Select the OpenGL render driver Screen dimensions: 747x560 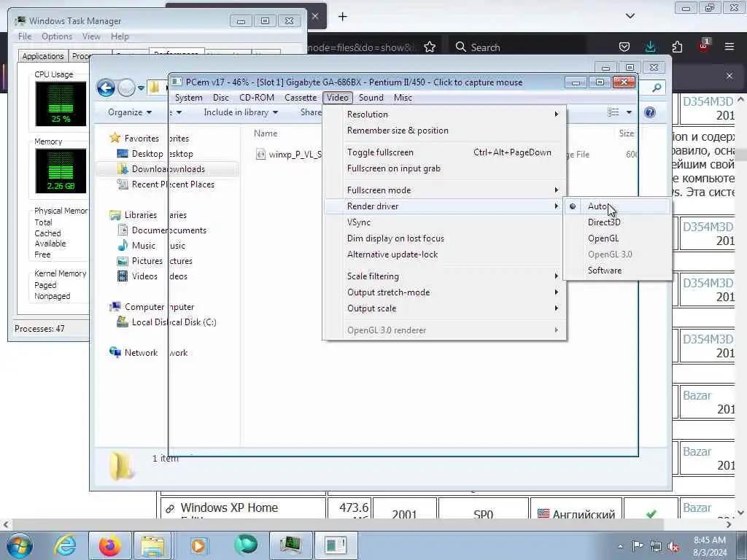pos(617,238)
